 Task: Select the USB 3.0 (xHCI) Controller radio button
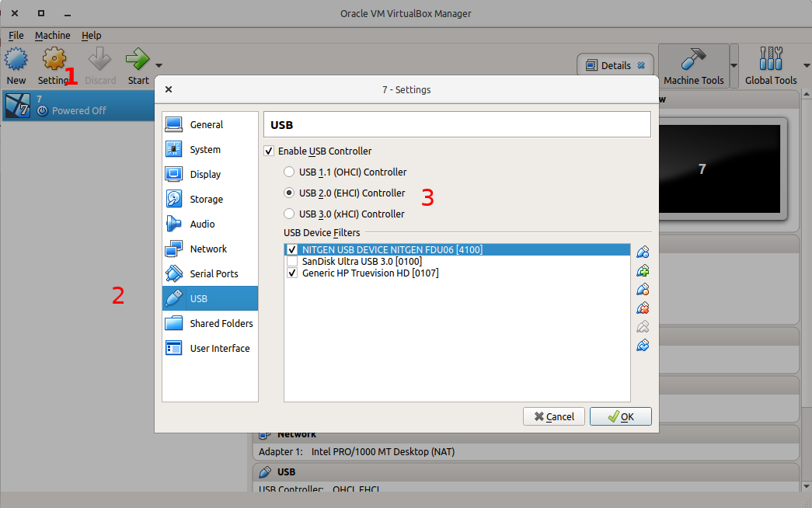pyautogui.click(x=289, y=214)
